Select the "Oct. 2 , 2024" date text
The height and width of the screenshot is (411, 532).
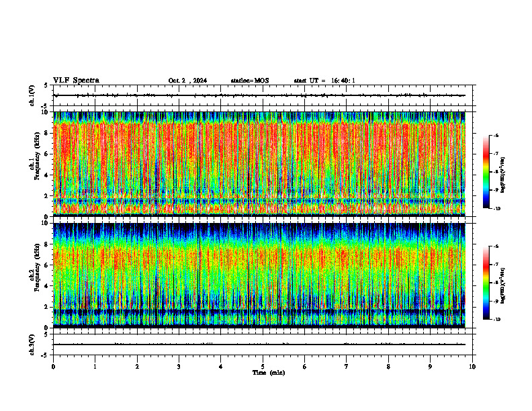point(187,81)
